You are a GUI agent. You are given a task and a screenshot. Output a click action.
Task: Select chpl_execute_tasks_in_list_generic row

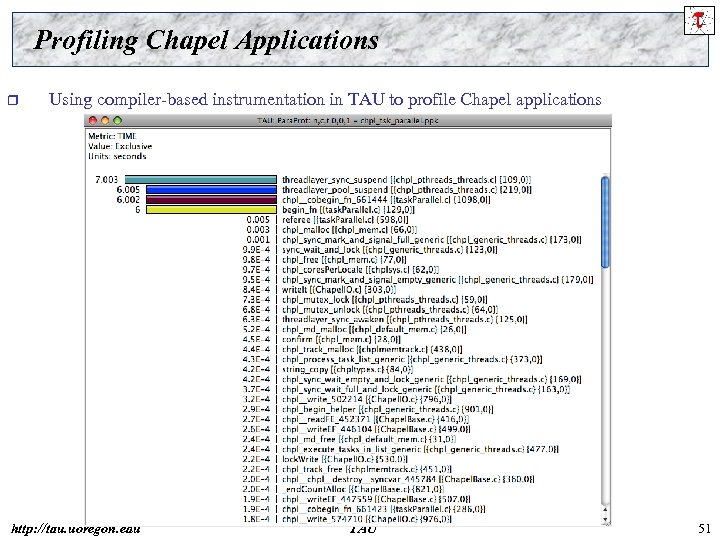coord(420,449)
